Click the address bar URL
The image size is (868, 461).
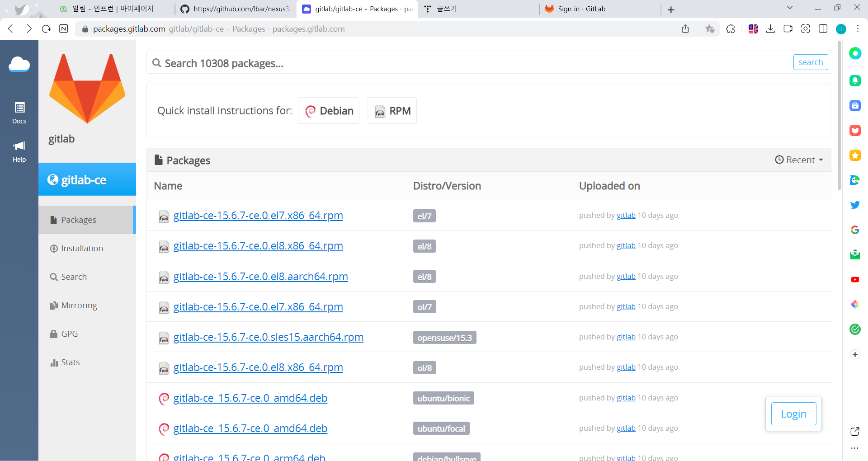tap(219, 29)
